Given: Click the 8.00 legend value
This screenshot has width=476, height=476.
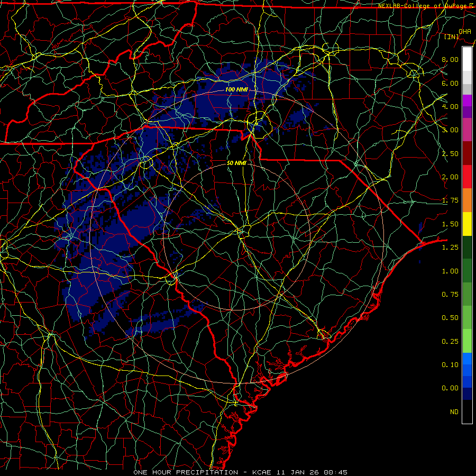Looking at the screenshot, I should point(450,59).
